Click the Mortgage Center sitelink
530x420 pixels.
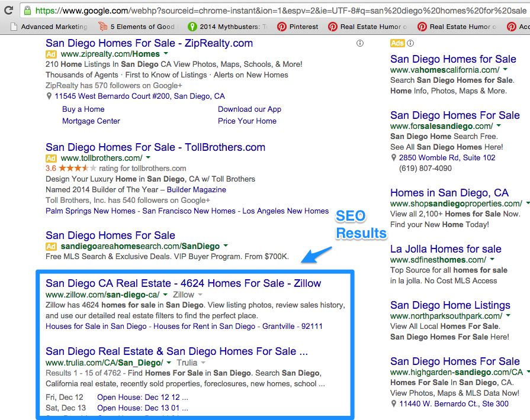[91, 121]
